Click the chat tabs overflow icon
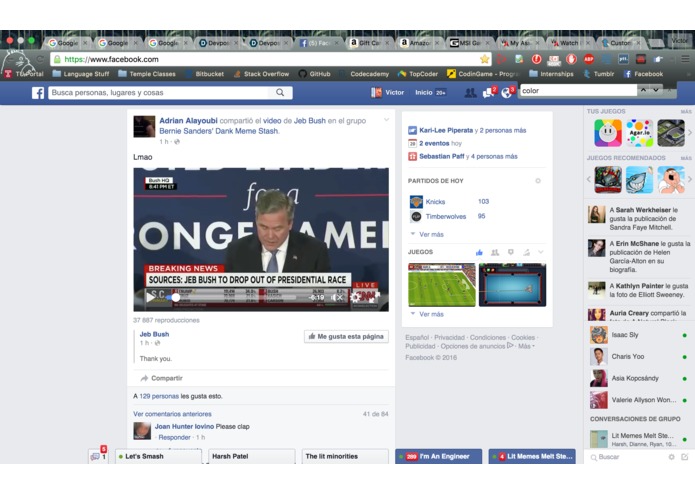The image size is (695, 494). (x=98, y=456)
